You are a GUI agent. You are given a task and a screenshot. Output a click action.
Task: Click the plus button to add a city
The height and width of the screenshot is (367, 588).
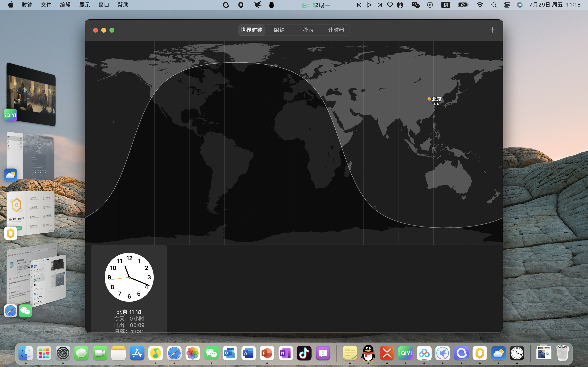[x=492, y=30]
